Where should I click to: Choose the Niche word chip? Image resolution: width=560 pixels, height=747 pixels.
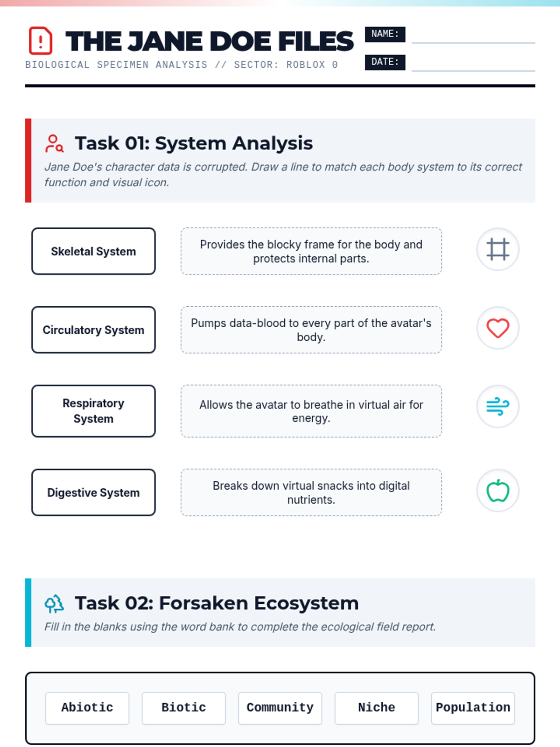(x=377, y=708)
